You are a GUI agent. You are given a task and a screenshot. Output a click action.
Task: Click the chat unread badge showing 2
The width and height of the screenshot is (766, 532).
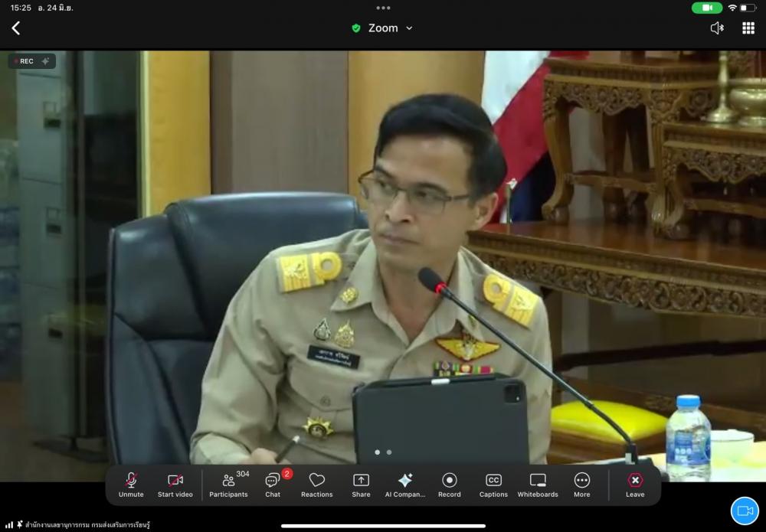[286, 473]
